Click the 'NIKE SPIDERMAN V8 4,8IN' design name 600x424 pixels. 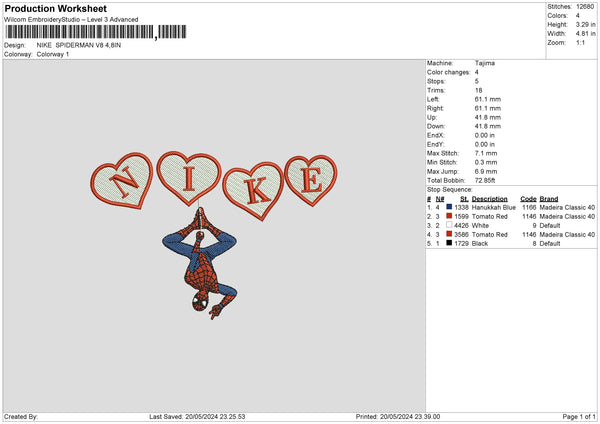click(79, 45)
